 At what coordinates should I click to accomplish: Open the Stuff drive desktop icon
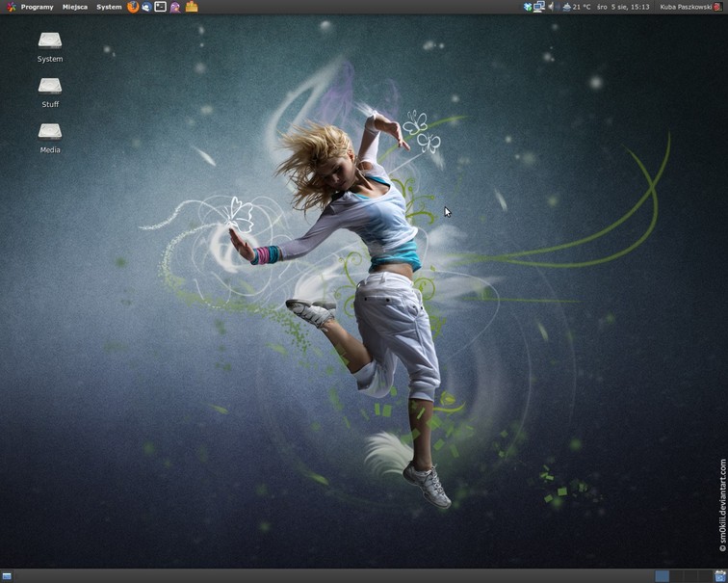[50, 86]
